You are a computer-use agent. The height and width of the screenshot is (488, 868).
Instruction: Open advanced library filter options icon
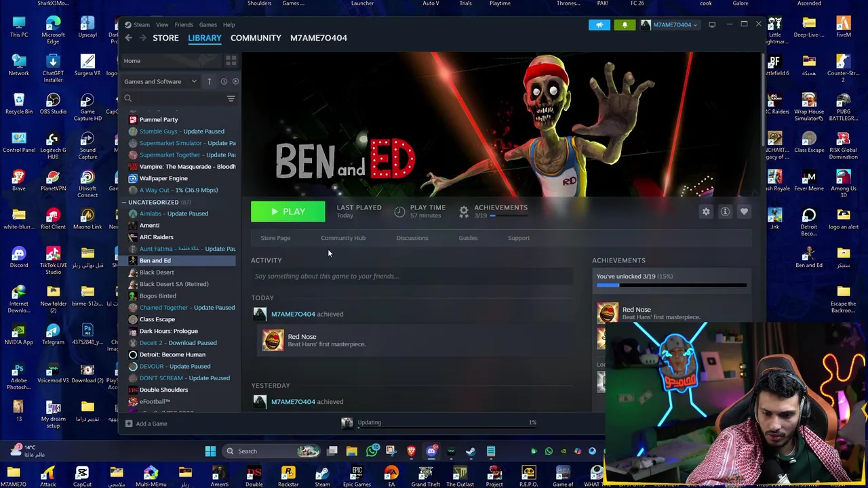(231, 98)
